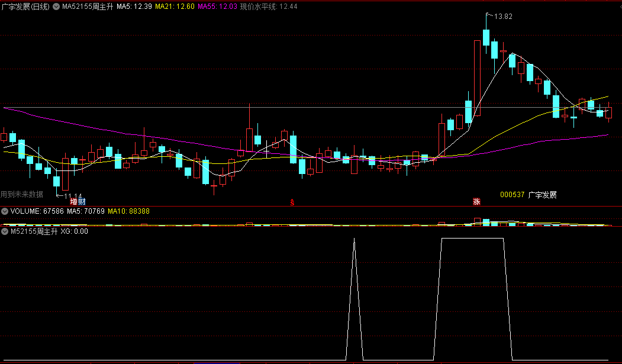Click the VOLUME: 67586 readout
This screenshot has width=622, height=364.
37,211
